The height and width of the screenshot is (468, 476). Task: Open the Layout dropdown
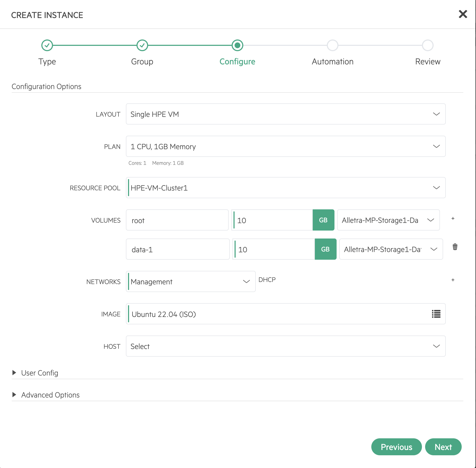point(286,114)
